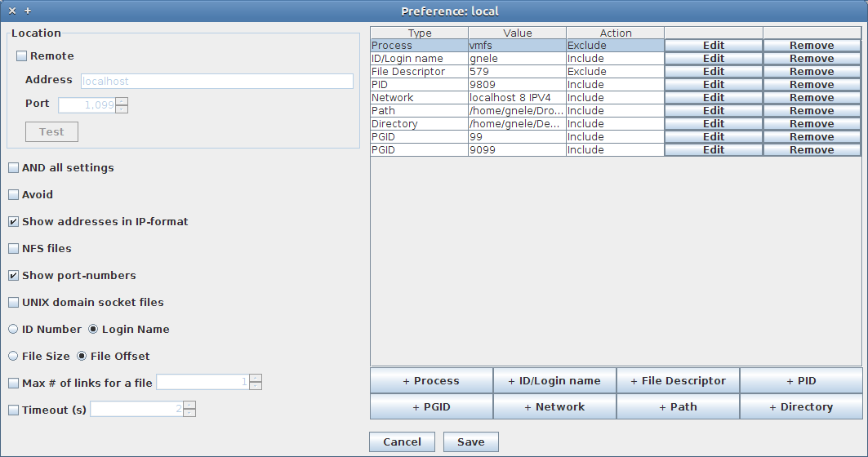Select the 9809 value cell
This screenshot has height=457, width=868.
pos(517,85)
